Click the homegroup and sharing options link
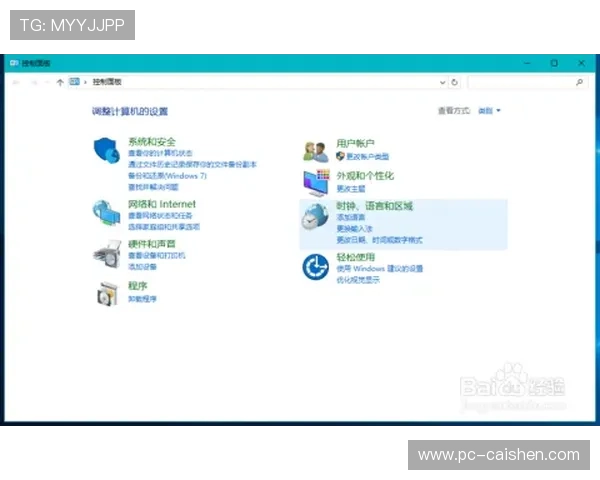600x480 pixels. click(x=164, y=227)
